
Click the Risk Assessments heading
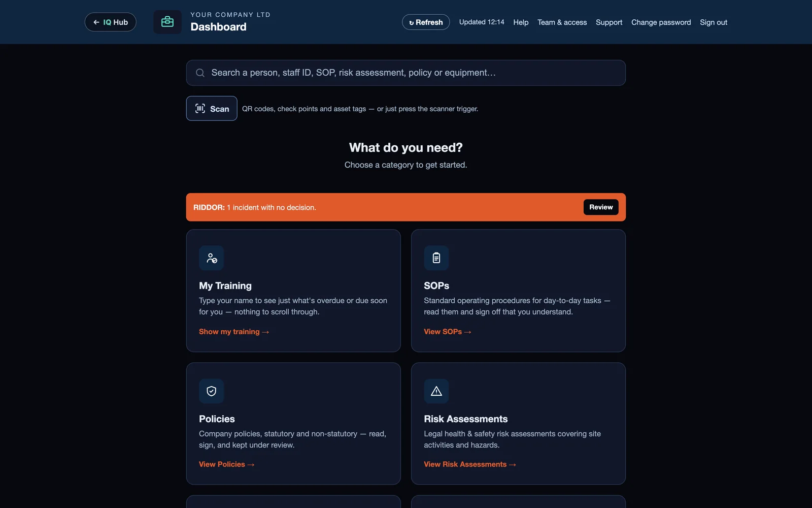[x=466, y=419]
